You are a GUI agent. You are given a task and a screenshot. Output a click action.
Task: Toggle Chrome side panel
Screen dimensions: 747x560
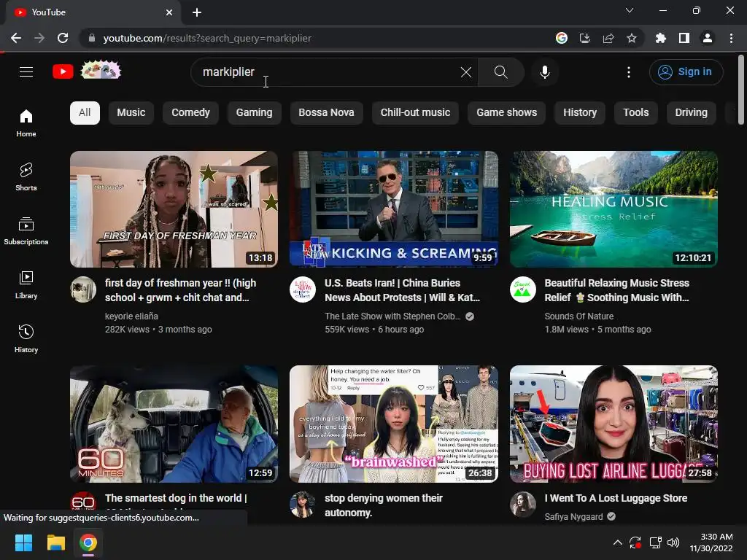coord(684,38)
